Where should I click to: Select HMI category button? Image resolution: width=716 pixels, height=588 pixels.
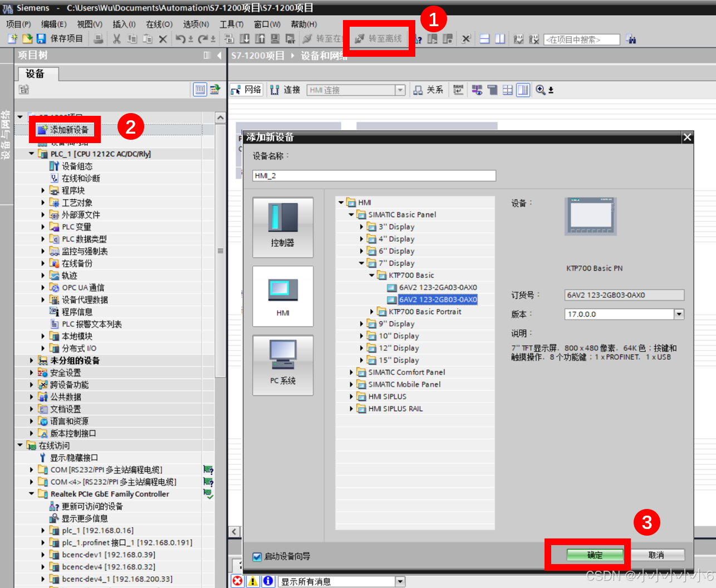[283, 296]
